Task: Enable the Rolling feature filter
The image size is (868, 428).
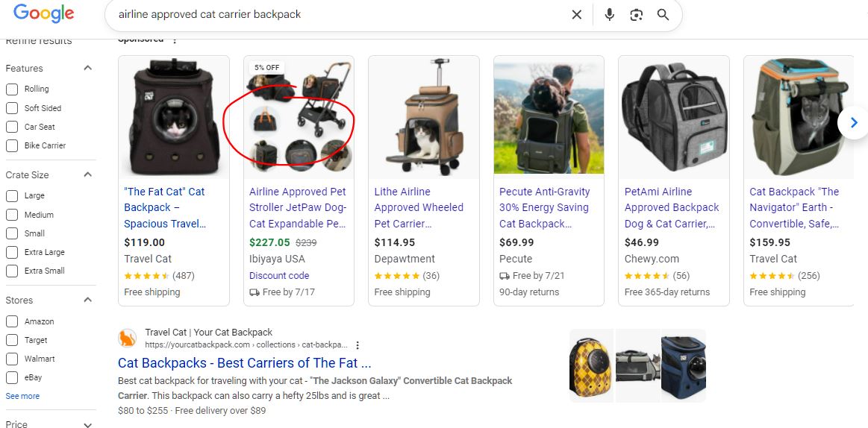Action: pyautogui.click(x=12, y=89)
